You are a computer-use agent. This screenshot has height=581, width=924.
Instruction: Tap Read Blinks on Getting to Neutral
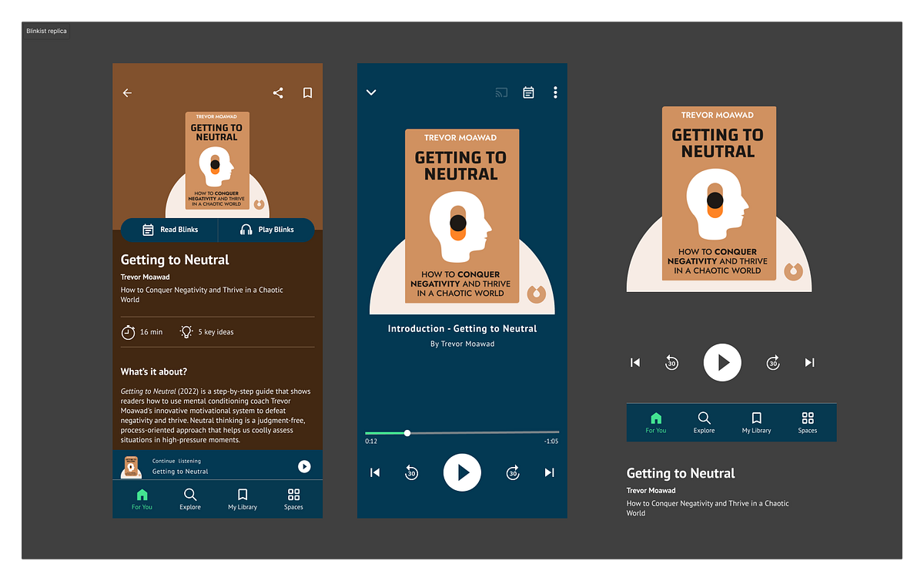click(x=169, y=230)
